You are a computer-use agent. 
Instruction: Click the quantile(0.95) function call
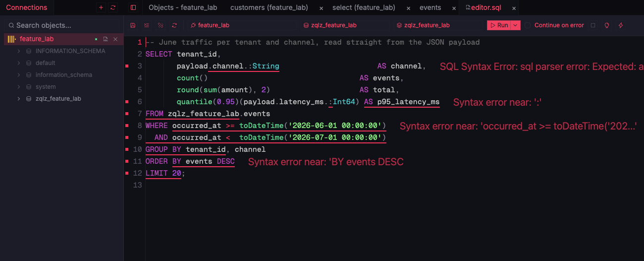[x=208, y=102]
